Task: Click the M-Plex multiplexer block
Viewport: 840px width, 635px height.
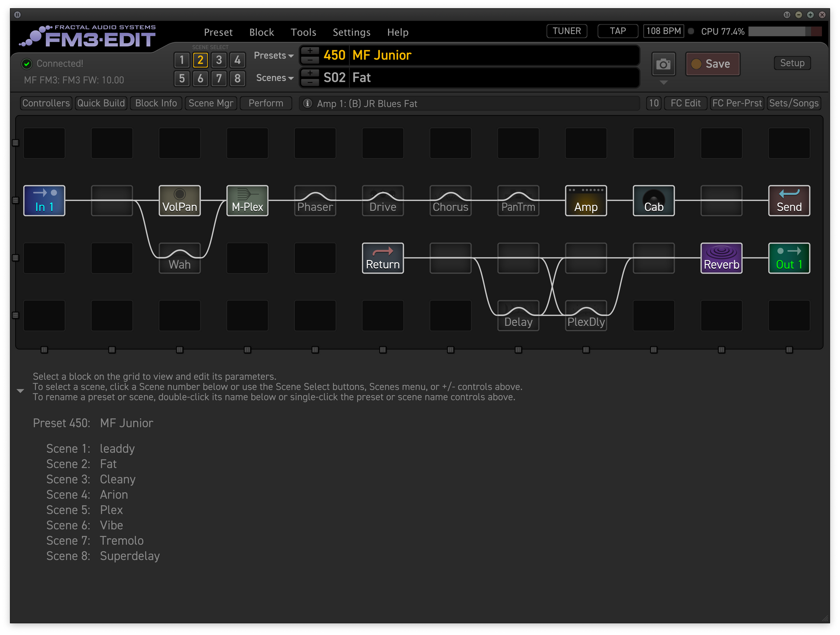Action: (x=247, y=201)
